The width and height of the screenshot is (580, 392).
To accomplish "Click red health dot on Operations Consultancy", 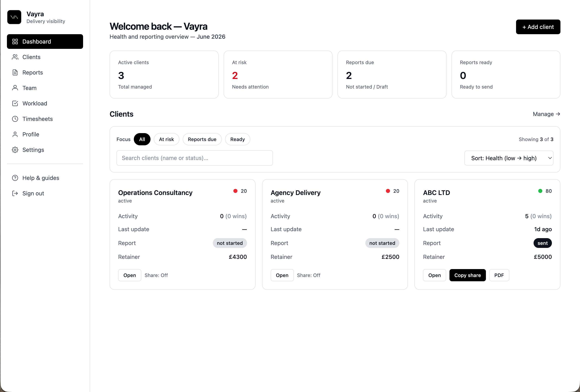I will [x=235, y=191].
